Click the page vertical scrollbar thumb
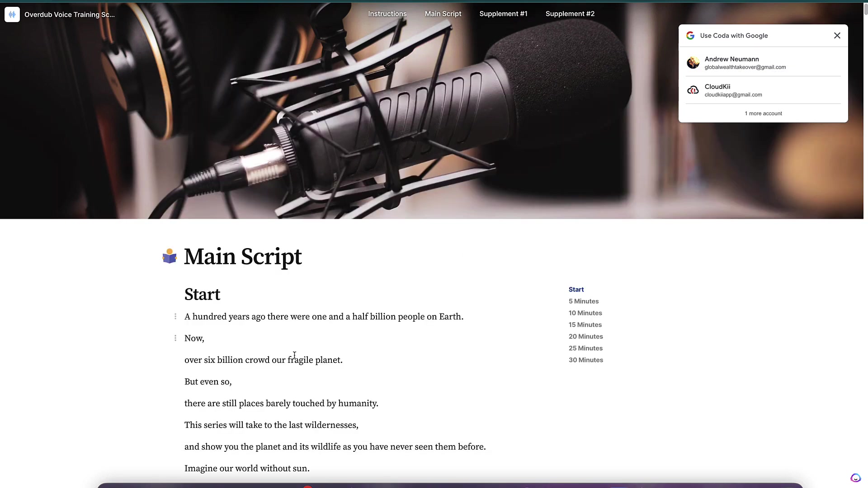Screen dimensions: 868x488 point(866,9)
